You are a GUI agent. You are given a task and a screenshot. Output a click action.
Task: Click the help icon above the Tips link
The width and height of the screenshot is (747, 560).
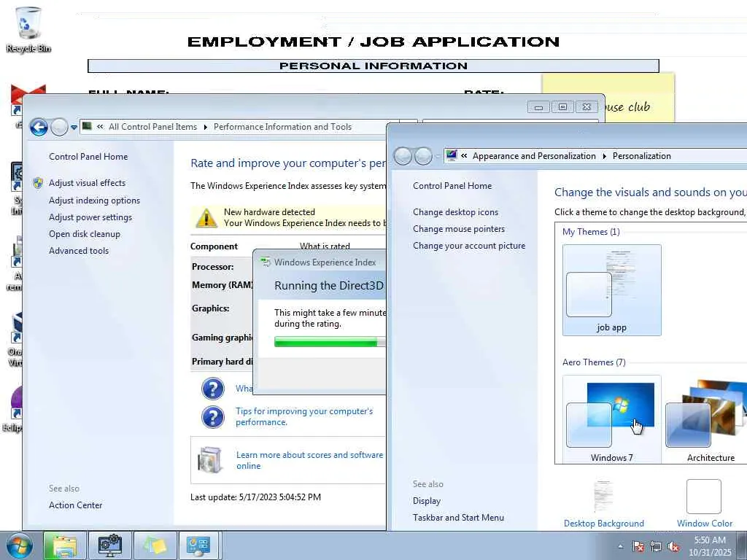point(213,389)
